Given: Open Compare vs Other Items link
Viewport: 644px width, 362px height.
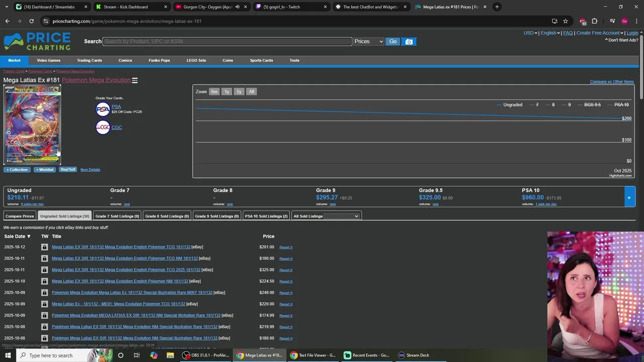Looking at the screenshot, I should tap(612, 82).
